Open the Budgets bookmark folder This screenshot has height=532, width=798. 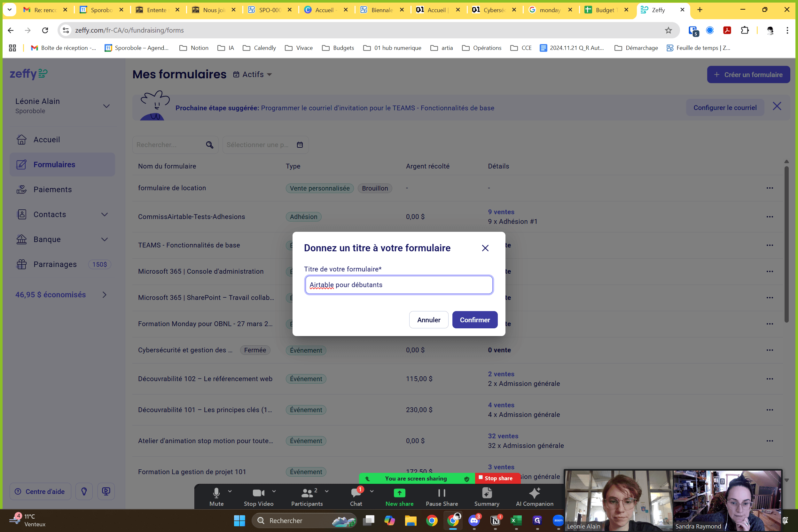[x=338, y=48]
